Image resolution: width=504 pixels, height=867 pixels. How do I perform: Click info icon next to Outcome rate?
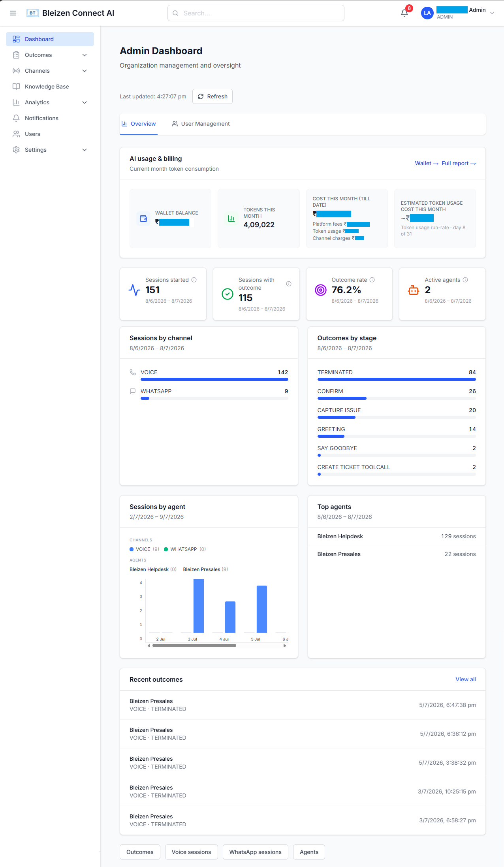point(372,280)
